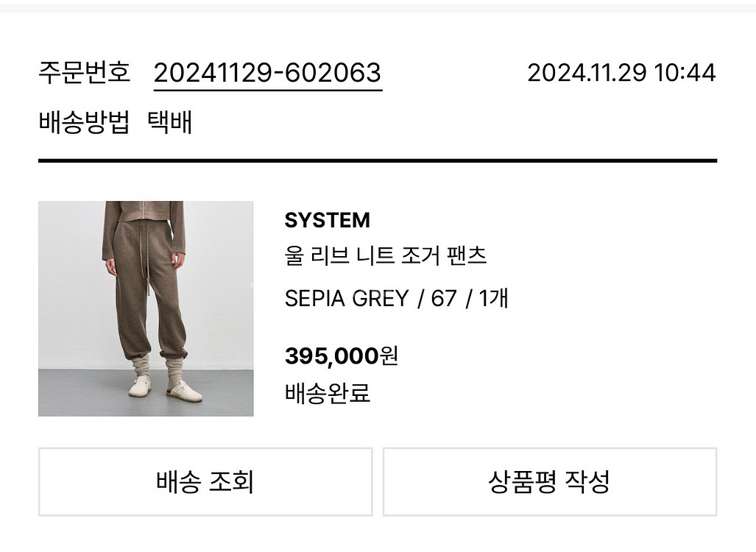Click the 배송방법 label
The width and height of the screenshot is (756, 552).
click(x=84, y=122)
